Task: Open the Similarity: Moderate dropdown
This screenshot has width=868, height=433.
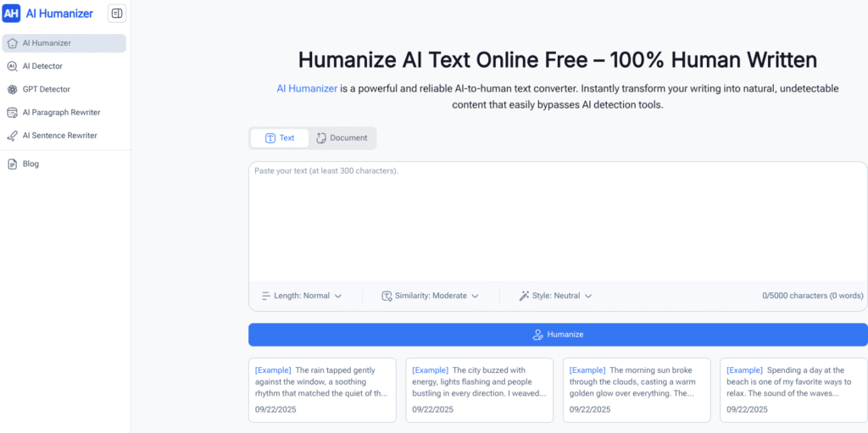Action: click(x=431, y=296)
